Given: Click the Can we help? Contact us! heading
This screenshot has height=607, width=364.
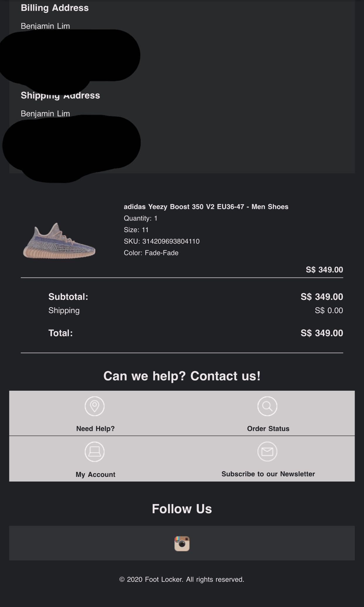Looking at the screenshot, I should coord(182,376).
